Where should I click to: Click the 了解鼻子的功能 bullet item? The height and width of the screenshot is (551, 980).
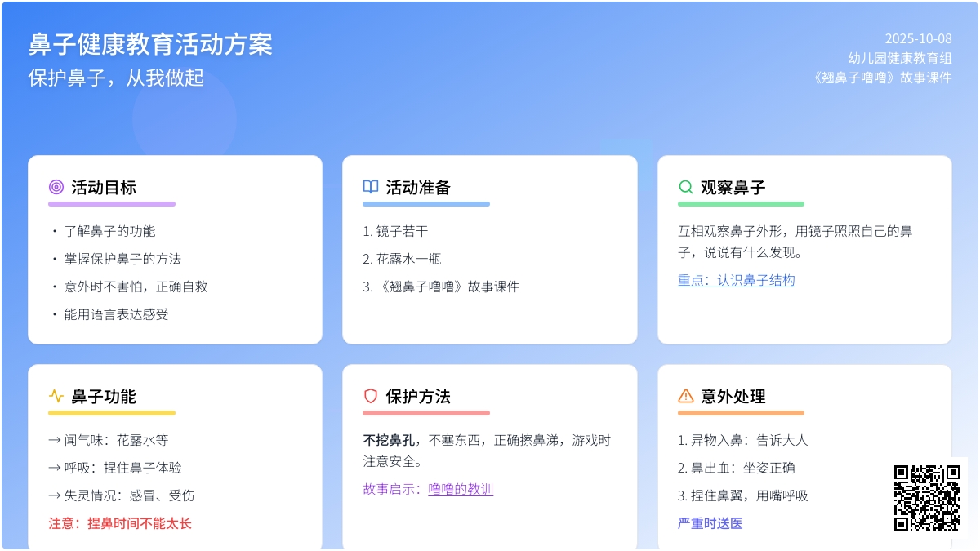(109, 231)
